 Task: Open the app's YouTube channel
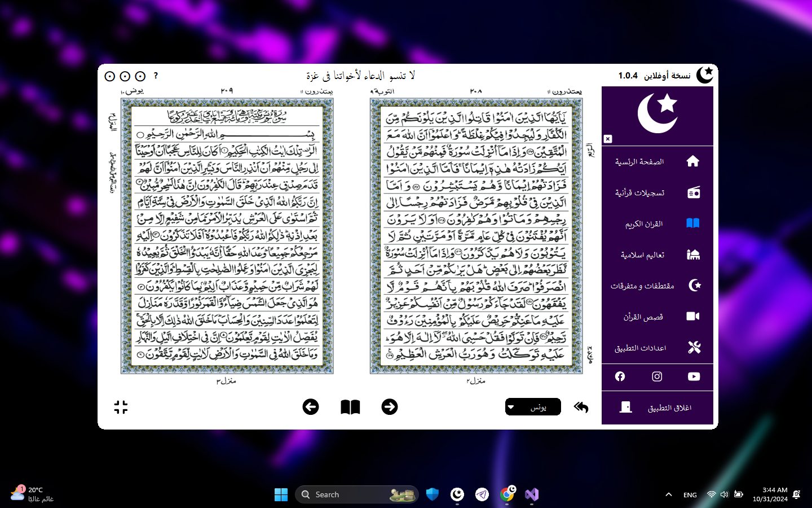(x=694, y=376)
